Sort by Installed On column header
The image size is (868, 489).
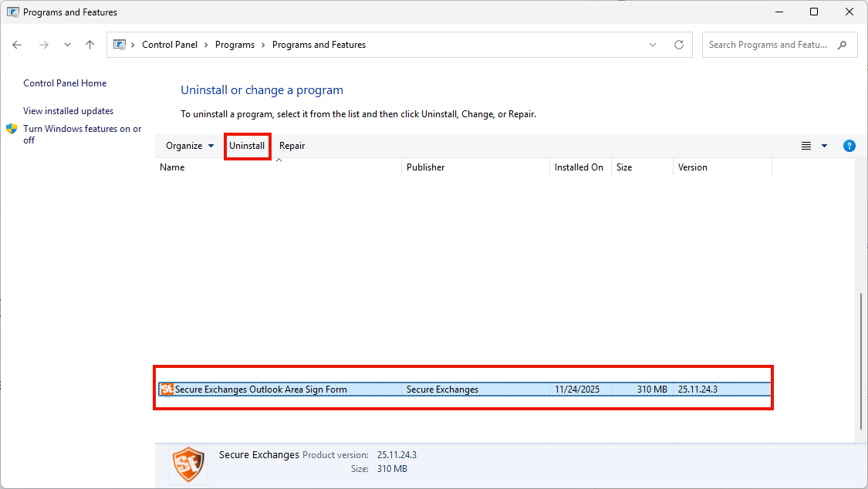(580, 167)
